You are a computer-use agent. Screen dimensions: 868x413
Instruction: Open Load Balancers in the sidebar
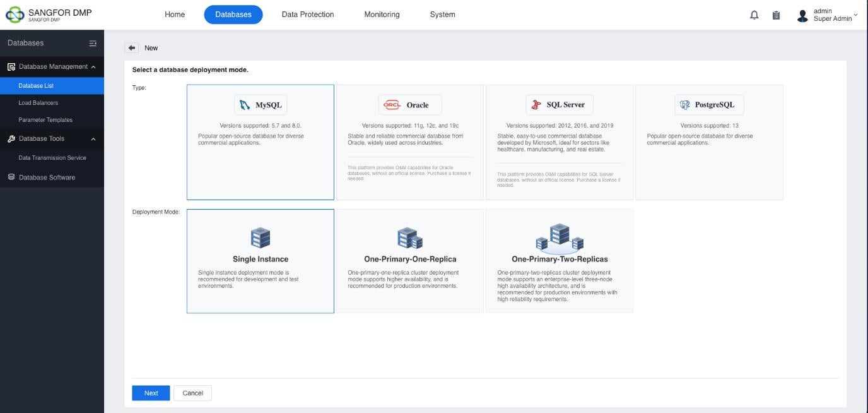click(52, 103)
